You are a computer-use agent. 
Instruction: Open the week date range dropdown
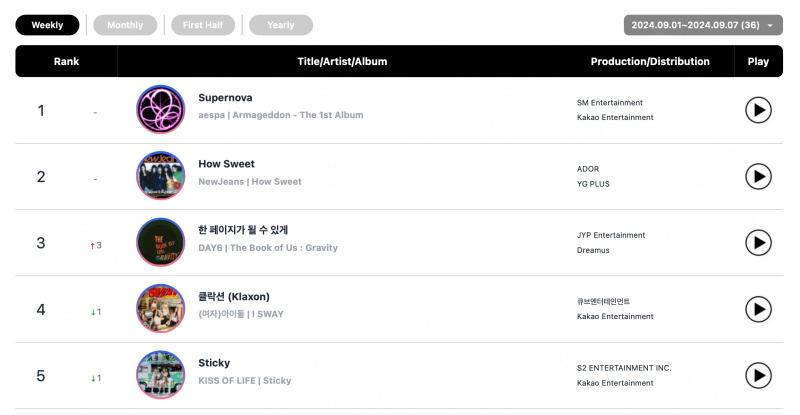pos(703,25)
